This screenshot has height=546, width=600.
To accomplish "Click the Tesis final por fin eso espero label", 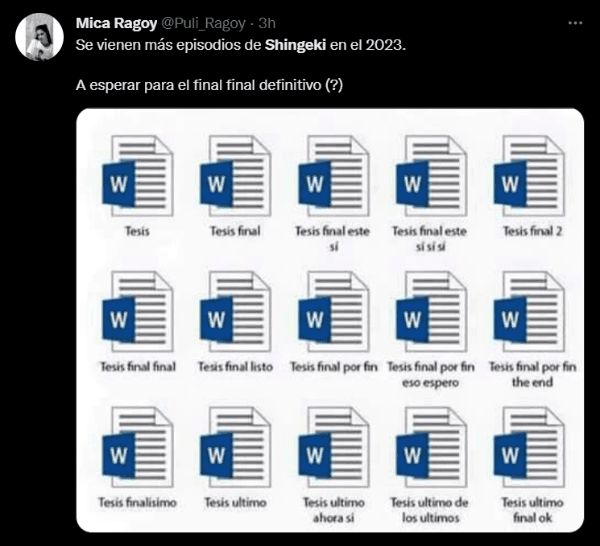I will 430,375.
